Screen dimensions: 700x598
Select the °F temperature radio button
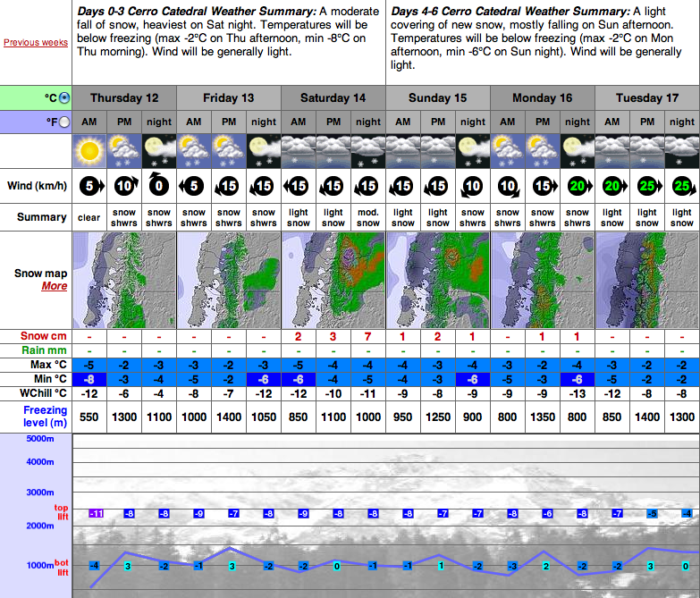pos(64,122)
